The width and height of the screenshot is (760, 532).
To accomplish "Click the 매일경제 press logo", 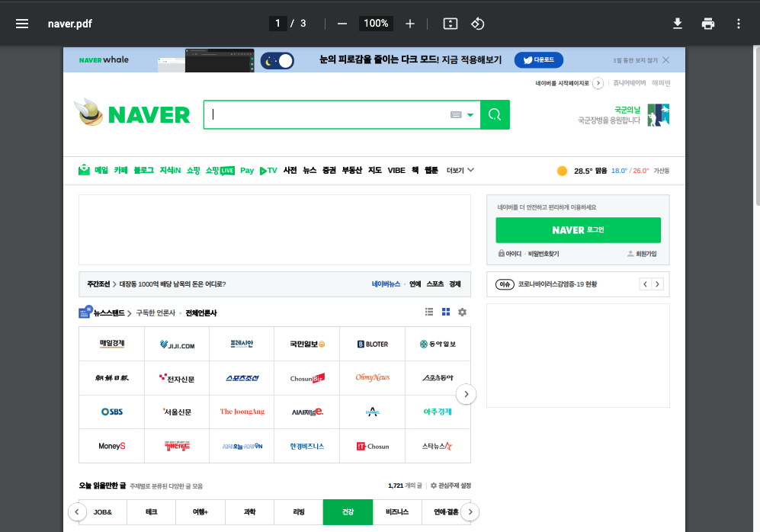I will pos(112,344).
